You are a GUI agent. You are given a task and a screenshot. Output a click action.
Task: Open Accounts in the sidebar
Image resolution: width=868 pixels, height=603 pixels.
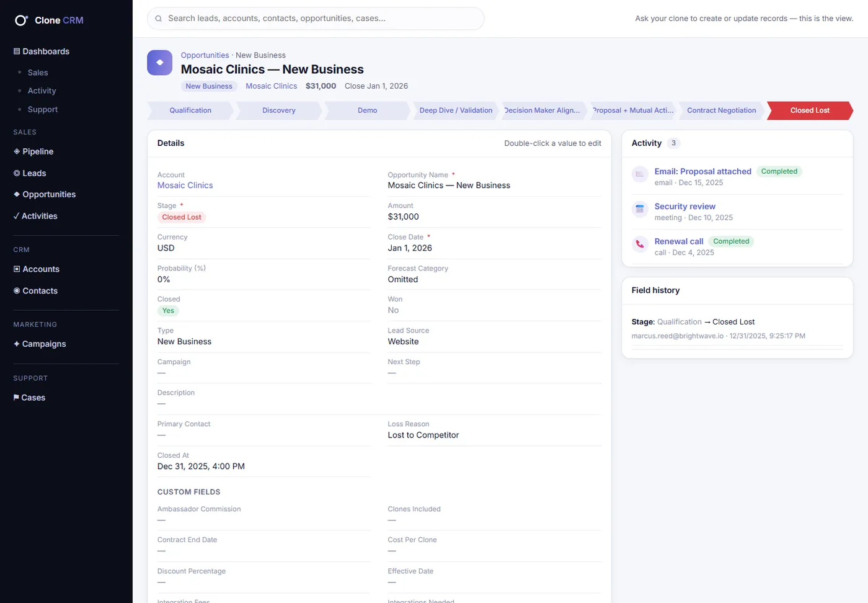(37, 269)
